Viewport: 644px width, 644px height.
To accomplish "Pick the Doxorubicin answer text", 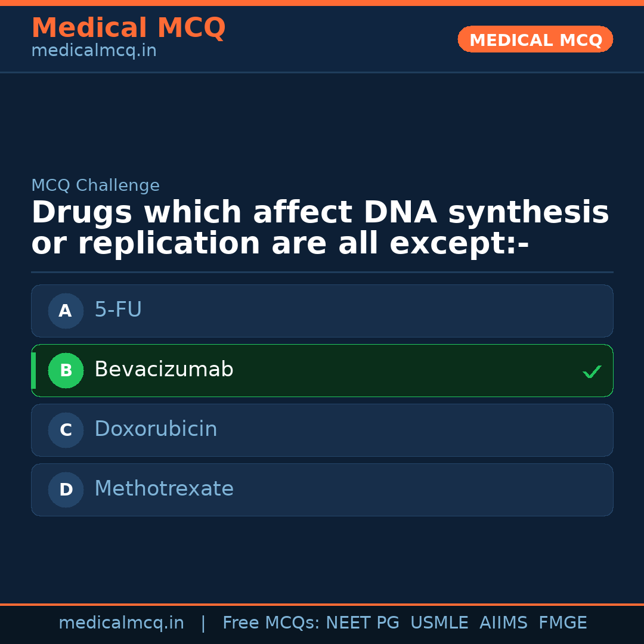I will 156,429.
